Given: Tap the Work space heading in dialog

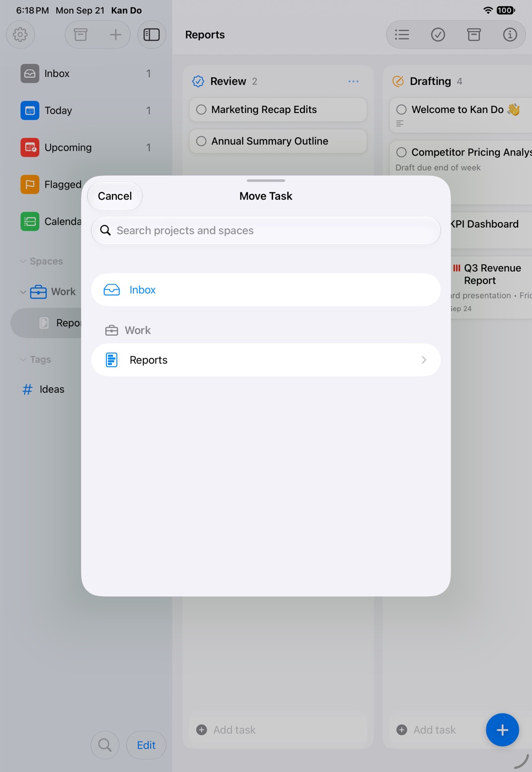Looking at the screenshot, I should (128, 330).
